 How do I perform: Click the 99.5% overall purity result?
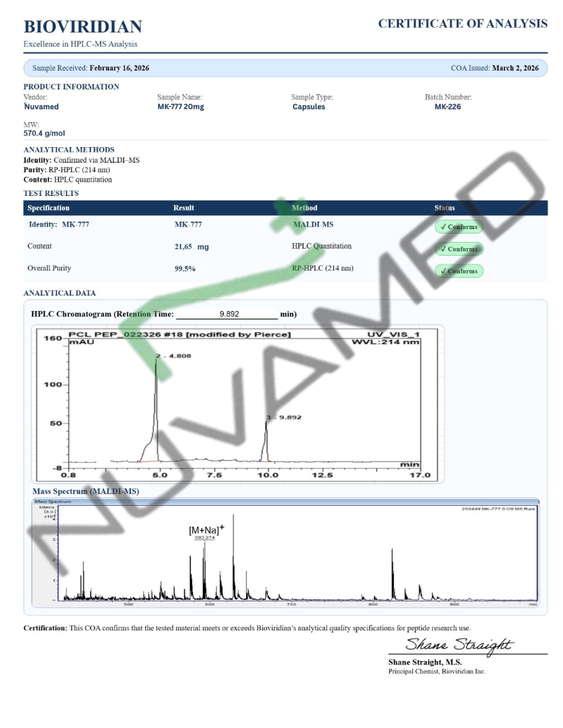pos(185,268)
